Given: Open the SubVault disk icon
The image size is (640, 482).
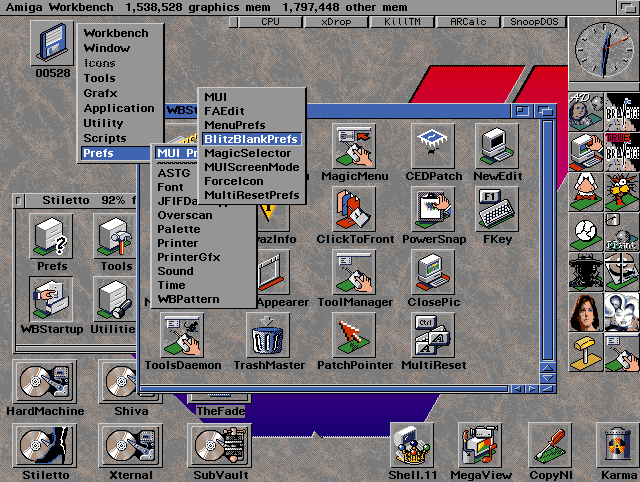Looking at the screenshot, I should (x=219, y=445).
